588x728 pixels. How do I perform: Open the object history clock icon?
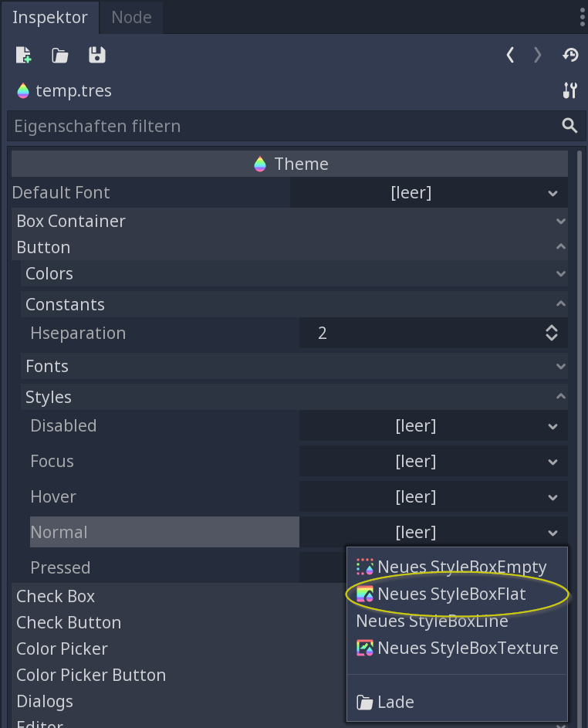pos(570,56)
